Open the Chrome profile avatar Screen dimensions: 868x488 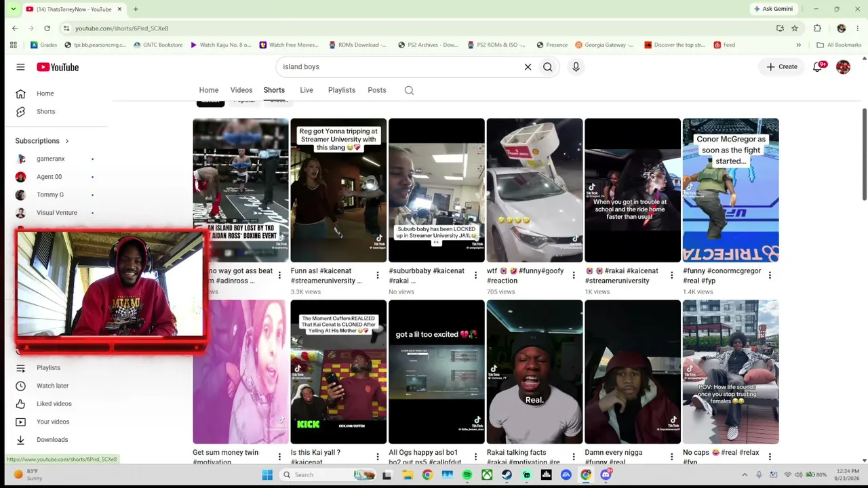tap(842, 28)
